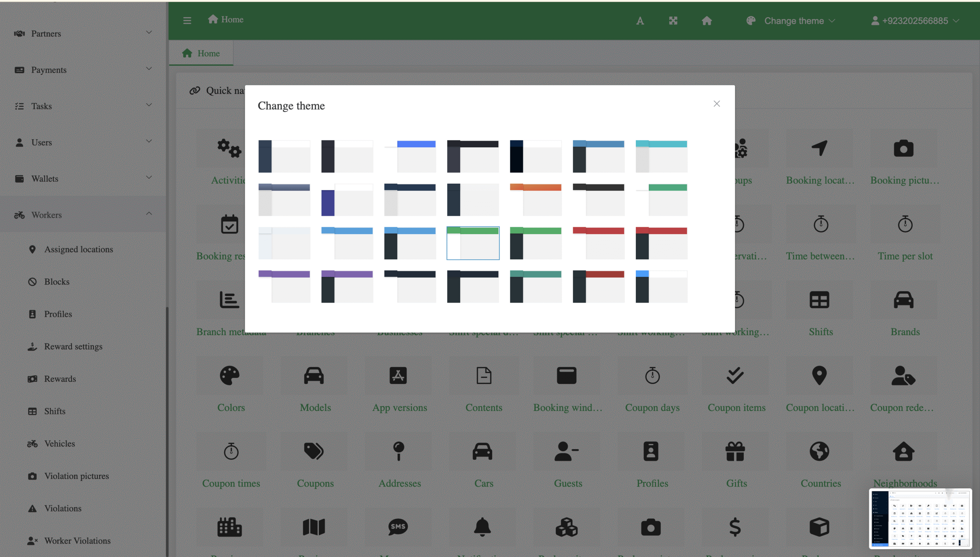The image size is (980, 557).
Task: Open the Shifts table icon in grid
Action: [819, 300]
